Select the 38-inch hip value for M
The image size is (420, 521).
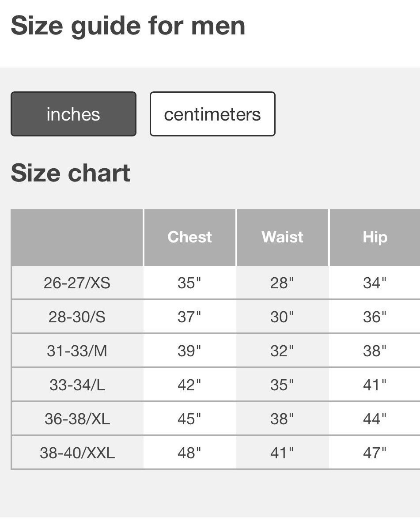[x=374, y=350]
